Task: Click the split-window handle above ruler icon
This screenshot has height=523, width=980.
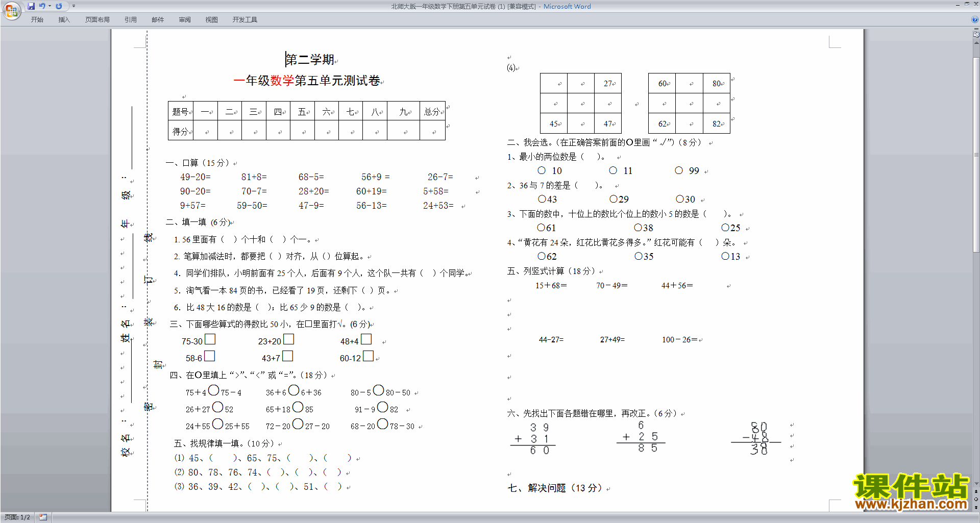Action: click(976, 29)
